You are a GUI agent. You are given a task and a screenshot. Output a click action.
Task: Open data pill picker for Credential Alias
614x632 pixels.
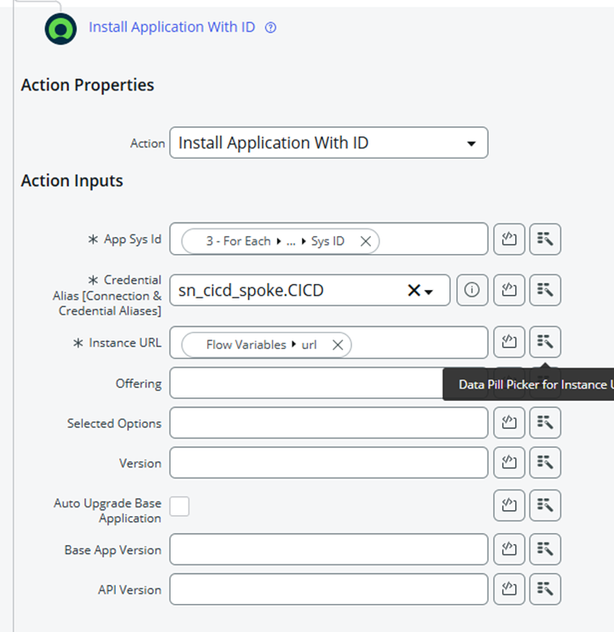545,290
